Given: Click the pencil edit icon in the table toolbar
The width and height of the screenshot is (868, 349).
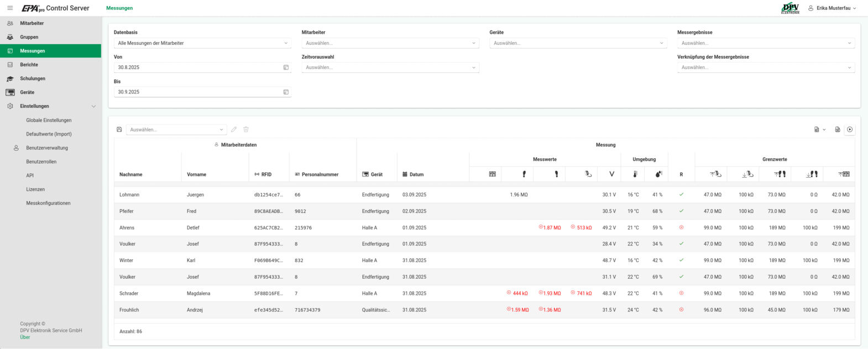Looking at the screenshot, I should click(x=234, y=129).
